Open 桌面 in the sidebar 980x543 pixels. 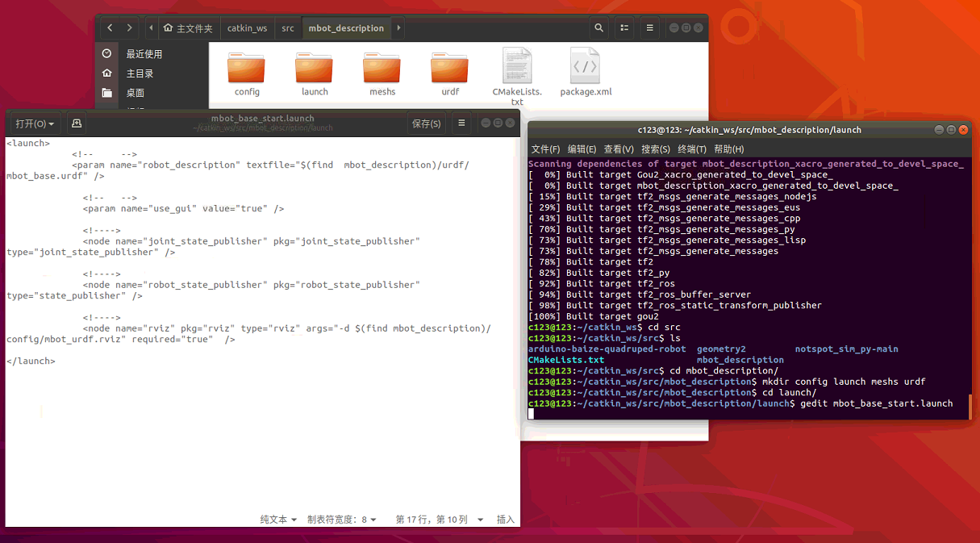click(x=135, y=93)
